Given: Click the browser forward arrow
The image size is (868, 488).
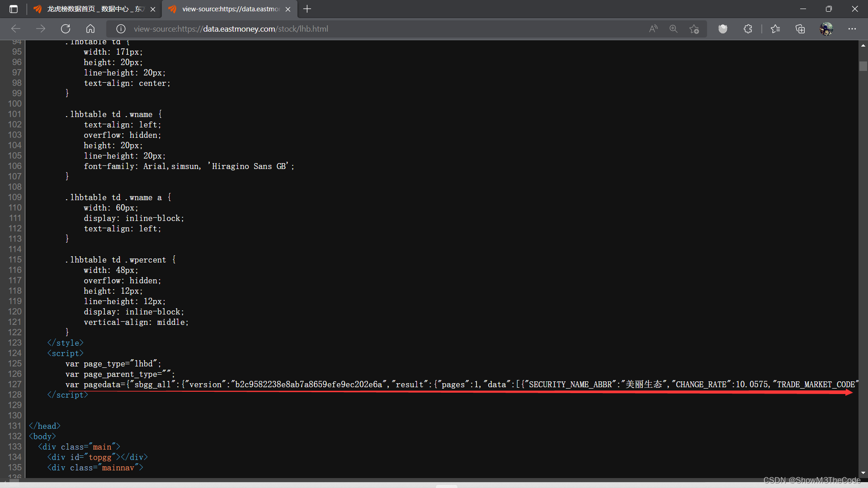Looking at the screenshot, I should (x=41, y=29).
